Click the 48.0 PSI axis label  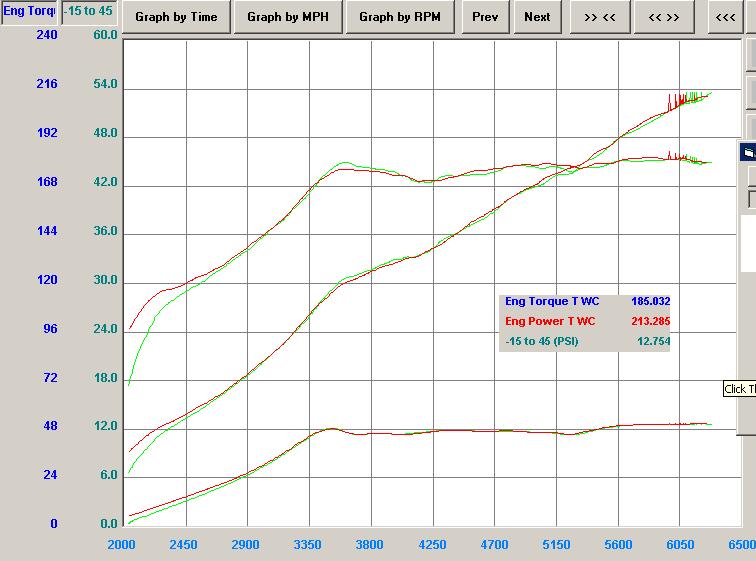pos(105,133)
